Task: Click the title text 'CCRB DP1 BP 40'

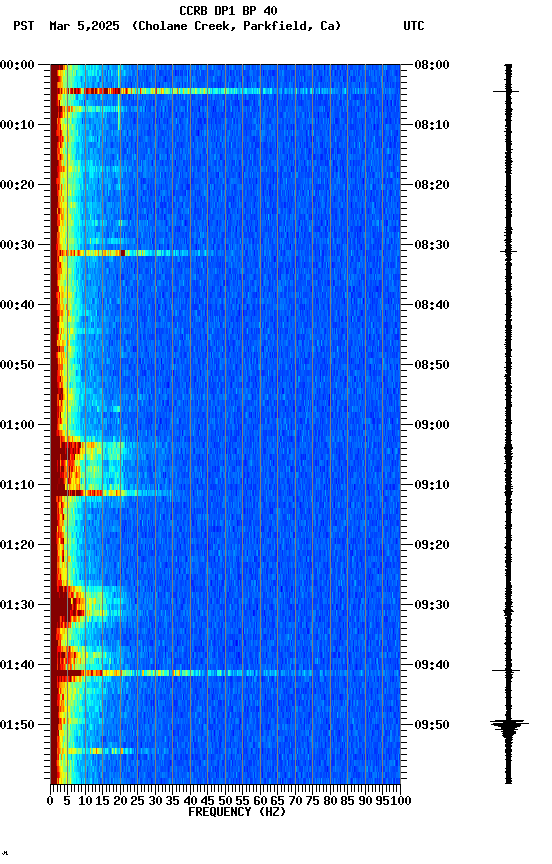Action: pyautogui.click(x=228, y=10)
